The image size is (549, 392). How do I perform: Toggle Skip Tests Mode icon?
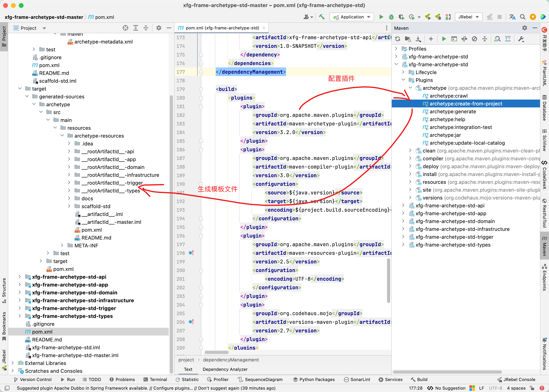[464, 39]
